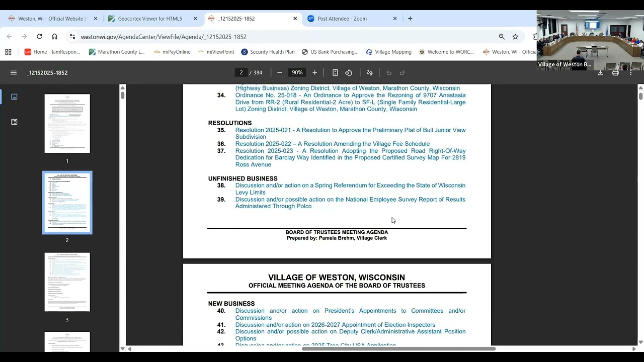Reload the current page
Screen dimensions: 644x362
tap(39, 37)
